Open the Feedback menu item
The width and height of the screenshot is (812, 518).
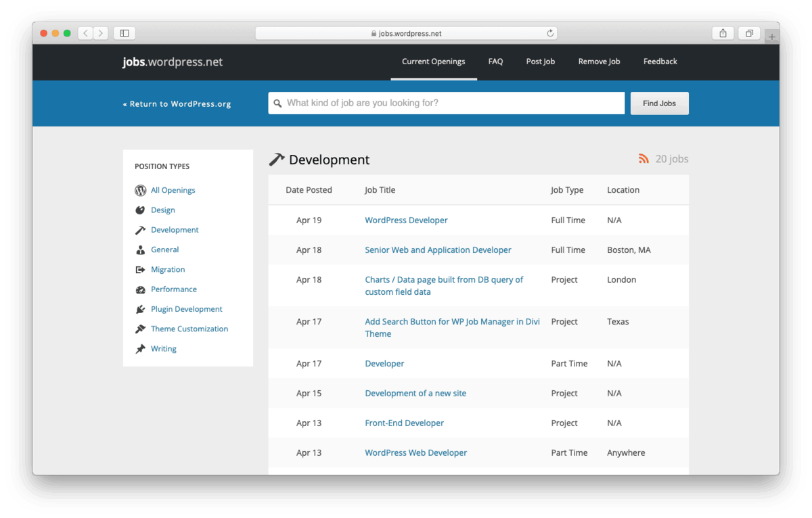click(x=660, y=62)
